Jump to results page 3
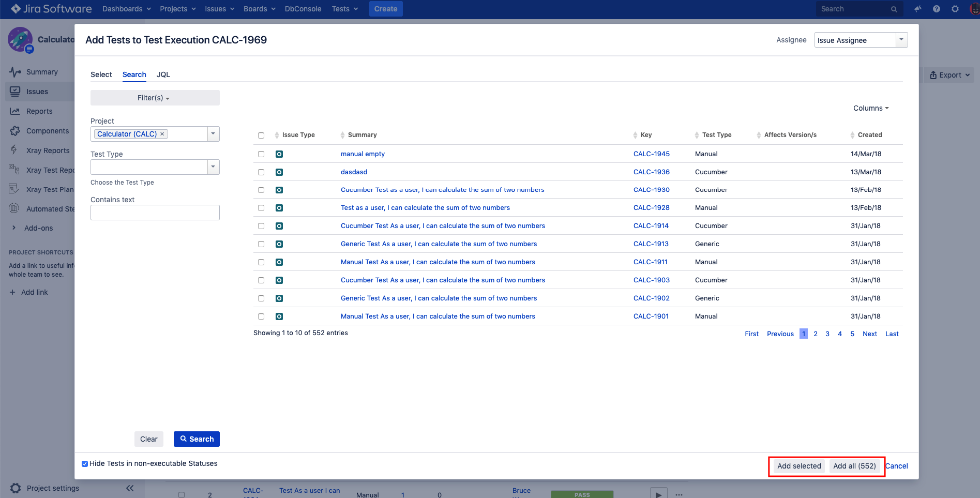The width and height of the screenshot is (980, 498). pos(827,334)
